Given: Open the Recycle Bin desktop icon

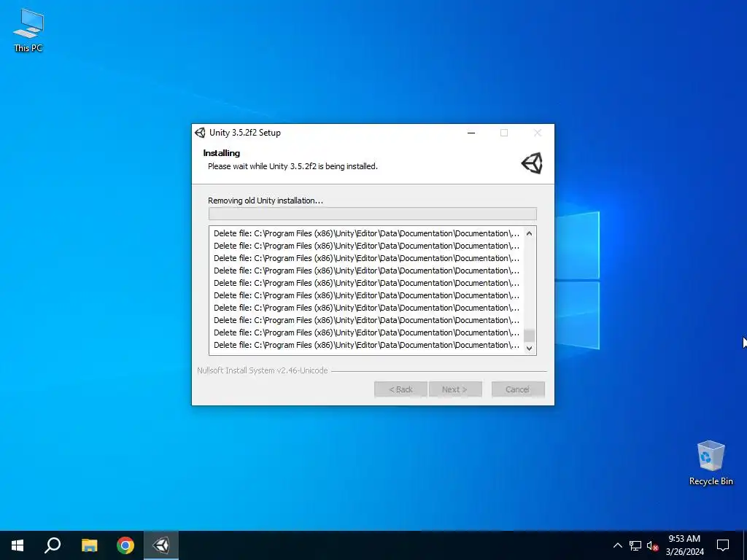Looking at the screenshot, I should point(711,463).
